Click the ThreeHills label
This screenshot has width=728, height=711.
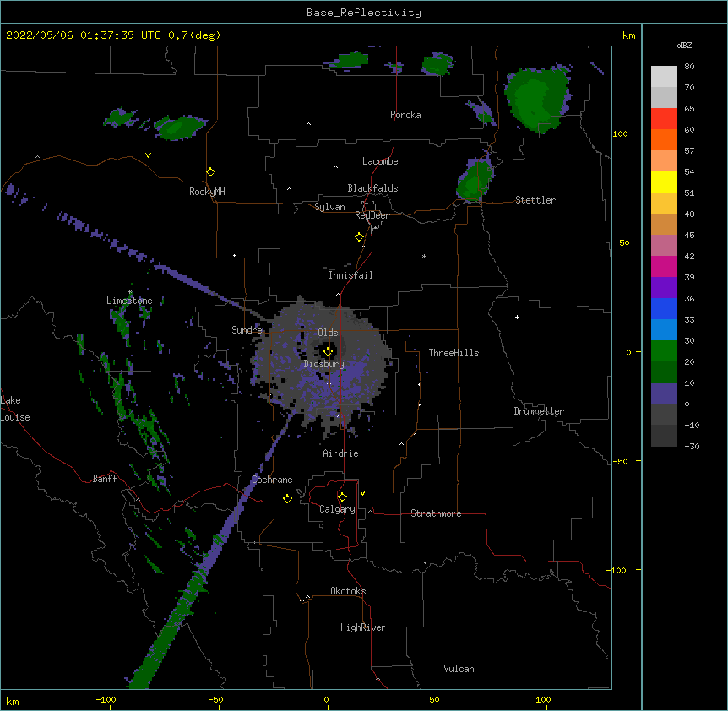click(454, 353)
